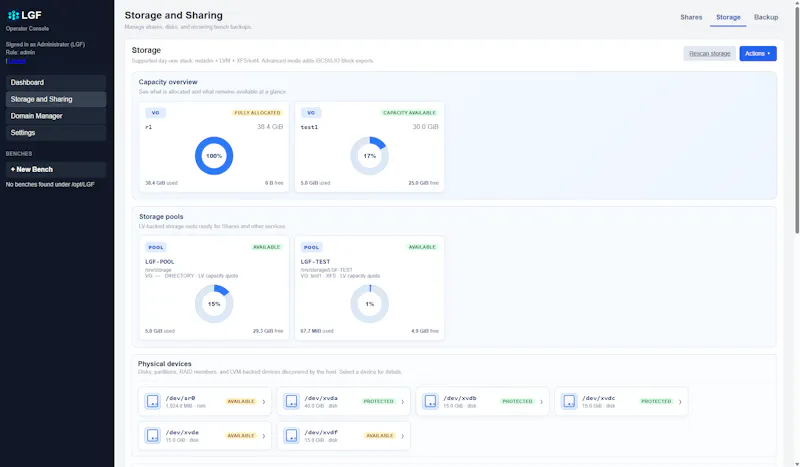Click the AVAILABLE badge on /dev/sr0
The width and height of the screenshot is (800, 467).
(x=241, y=402)
